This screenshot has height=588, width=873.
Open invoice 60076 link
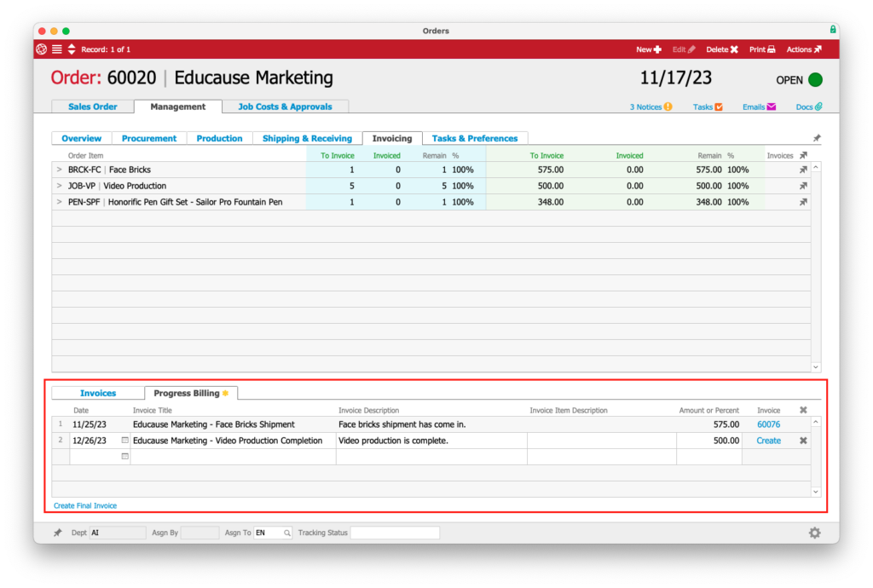[768, 424]
